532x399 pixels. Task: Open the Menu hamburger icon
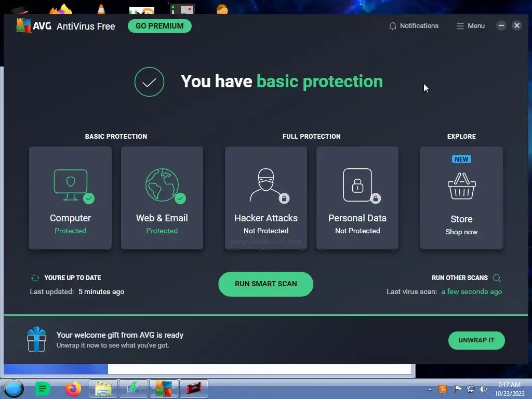click(460, 26)
